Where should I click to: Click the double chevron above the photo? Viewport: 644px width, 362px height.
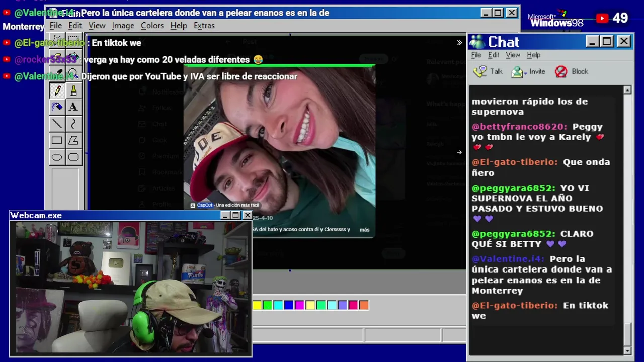tap(459, 43)
